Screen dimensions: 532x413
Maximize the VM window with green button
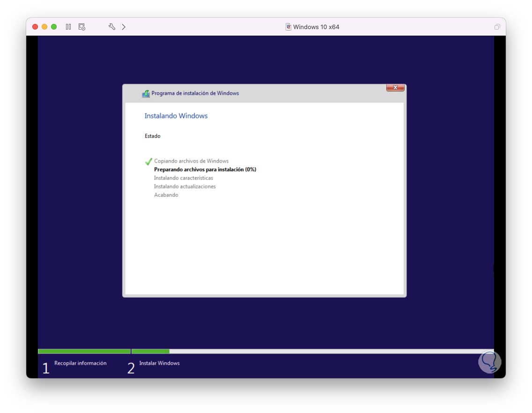tap(54, 27)
